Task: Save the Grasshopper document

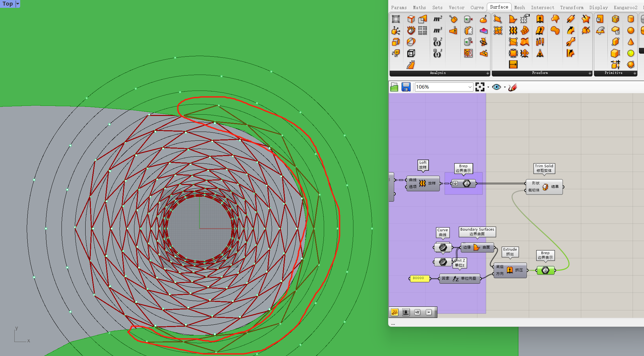Action: [406, 87]
